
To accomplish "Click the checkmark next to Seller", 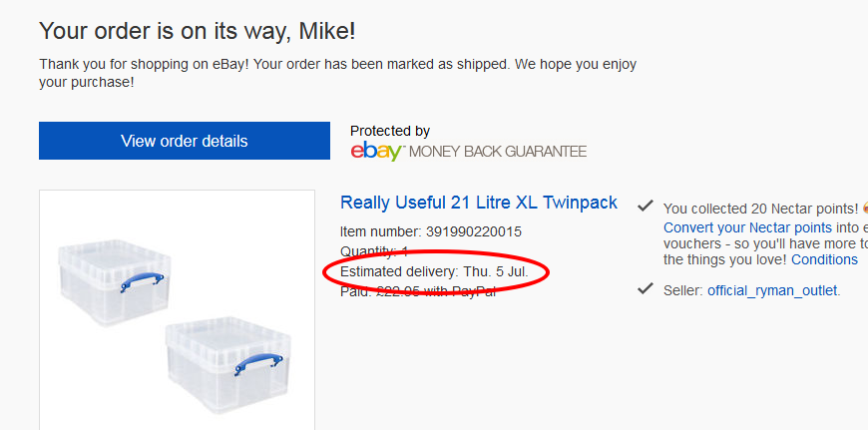I will (x=646, y=289).
